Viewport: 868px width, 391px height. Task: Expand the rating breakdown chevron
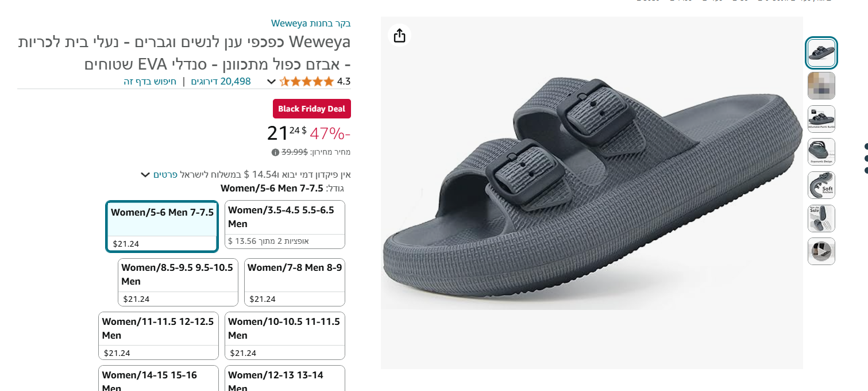coord(271,82)
